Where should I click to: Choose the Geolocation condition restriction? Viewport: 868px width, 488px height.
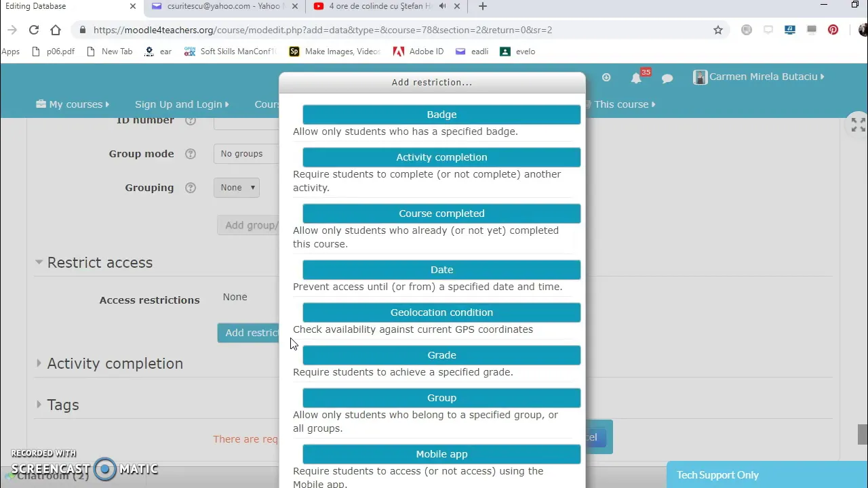click(x=441, y=312)
